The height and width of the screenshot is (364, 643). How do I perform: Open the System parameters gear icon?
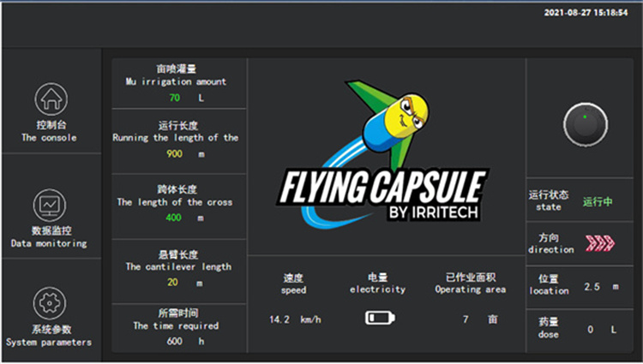(48, 305)
